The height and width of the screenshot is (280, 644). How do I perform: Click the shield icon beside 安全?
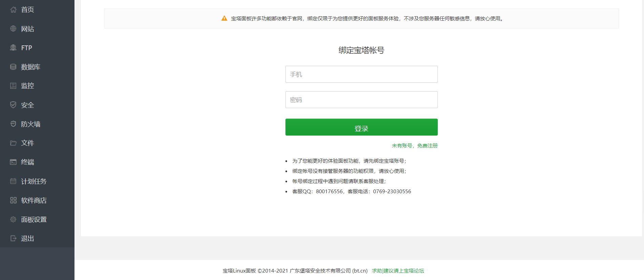pyautogui.click(x=13, y=105)
